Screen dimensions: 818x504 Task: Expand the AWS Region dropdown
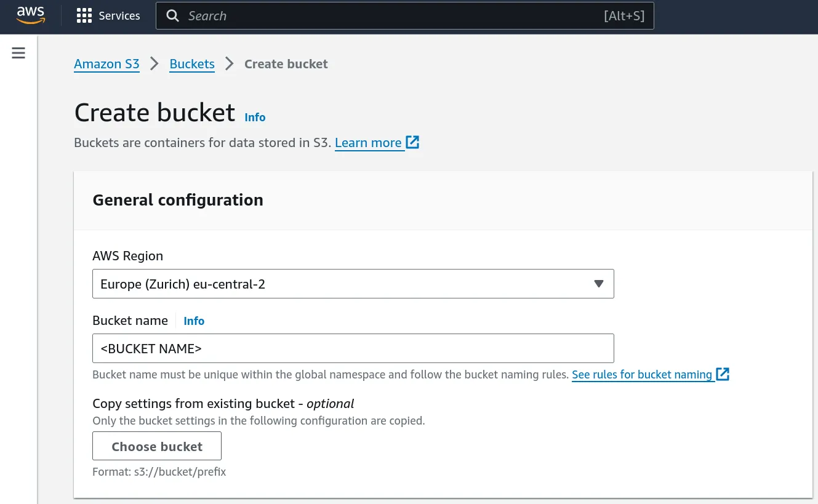pos(353,284)
